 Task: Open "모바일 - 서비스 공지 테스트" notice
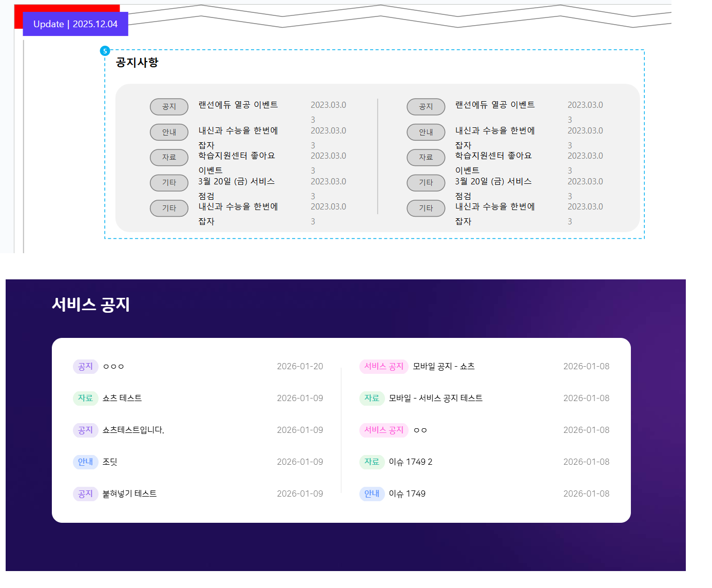[x=435, y=398]
